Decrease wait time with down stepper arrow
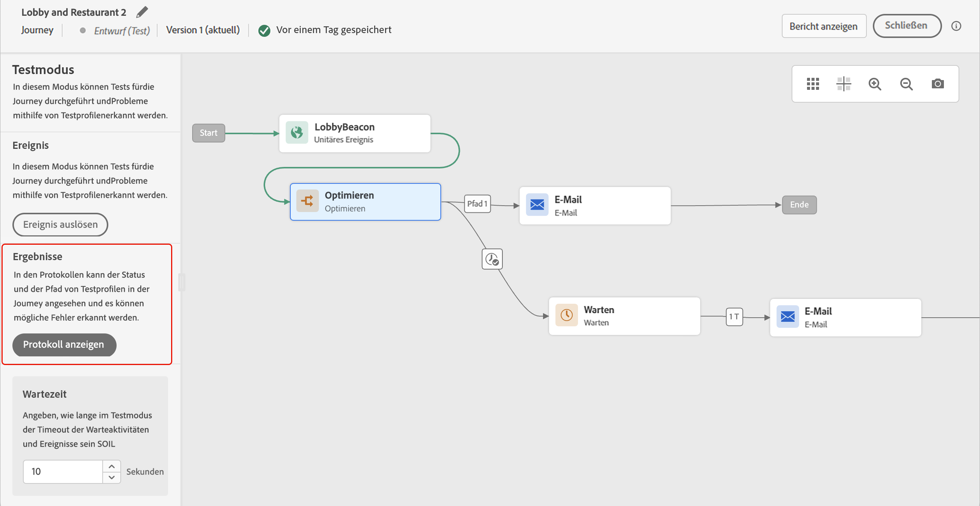The image size is (980, 506). click(111, 477)
